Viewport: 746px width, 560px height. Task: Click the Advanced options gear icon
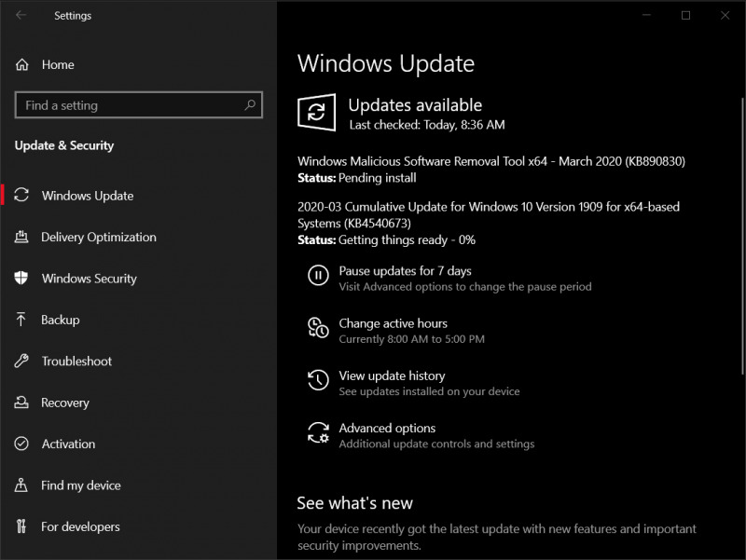(318, 432)
